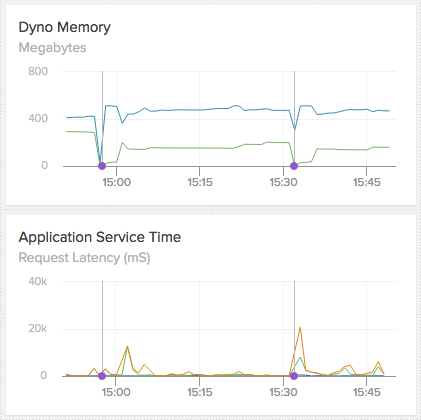421x420 pixels.
Task: Click the orange latency peak after 15:30
Action: [300, 328]
